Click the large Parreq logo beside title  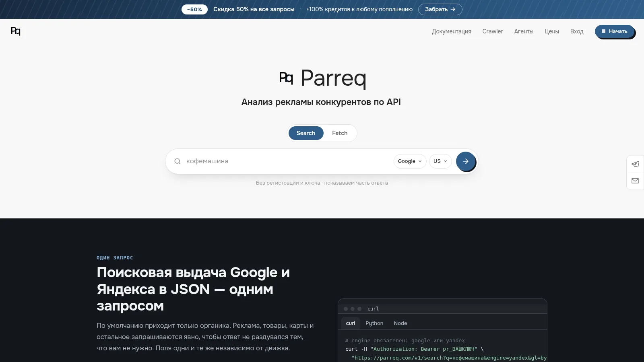tap(286, 78)
